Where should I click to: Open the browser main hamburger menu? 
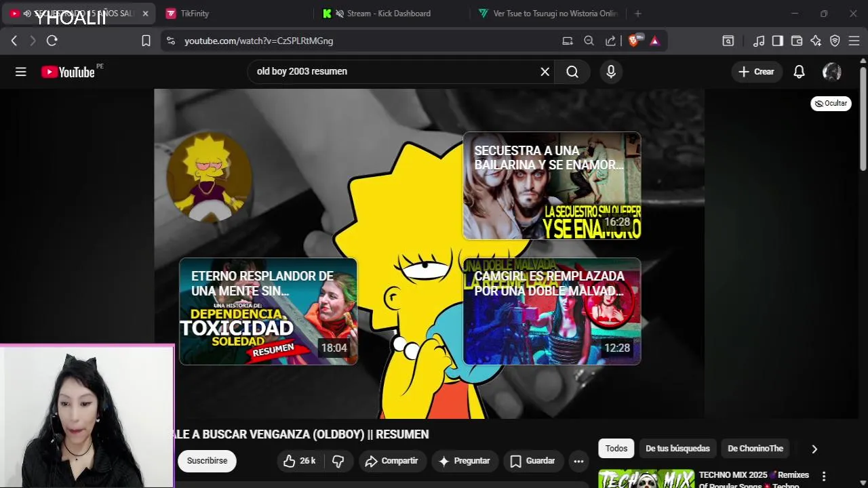click(854, 41)
